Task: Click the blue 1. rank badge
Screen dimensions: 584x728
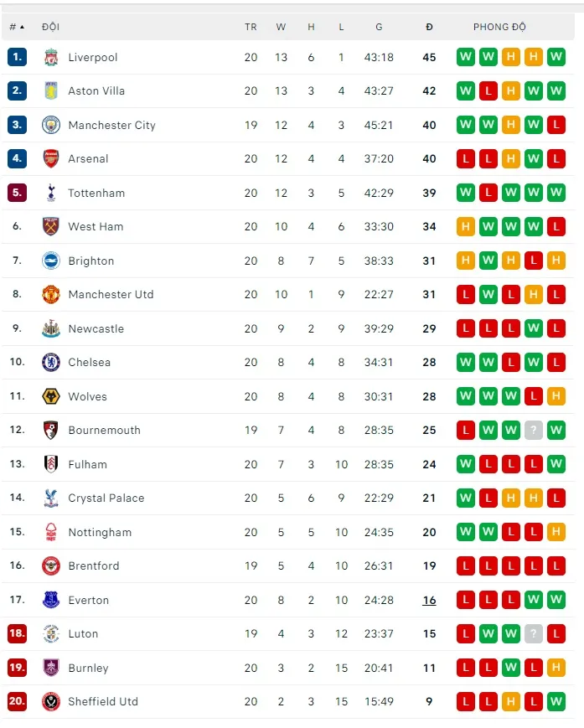Action: 17,57
